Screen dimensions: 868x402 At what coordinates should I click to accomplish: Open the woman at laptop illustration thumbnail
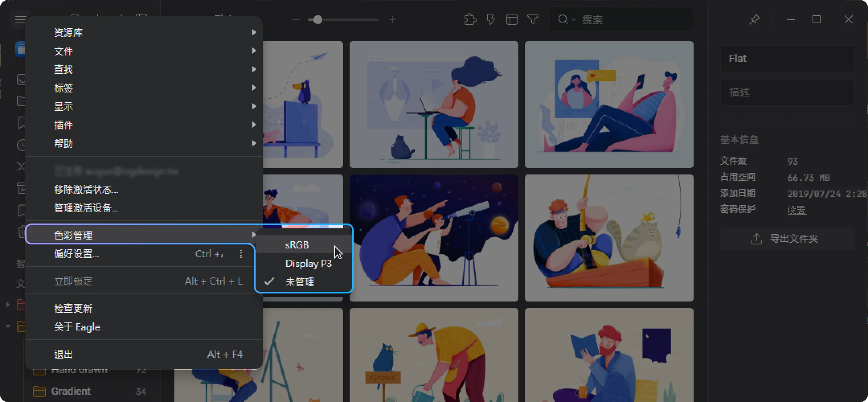click(434, 104)
